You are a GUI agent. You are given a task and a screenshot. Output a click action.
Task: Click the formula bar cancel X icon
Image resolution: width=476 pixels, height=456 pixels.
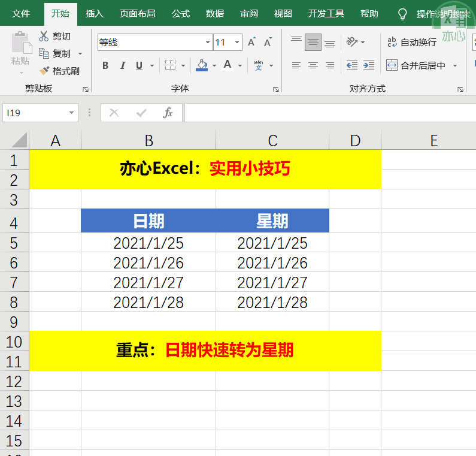pyautogui.click(x=114, y=113)
